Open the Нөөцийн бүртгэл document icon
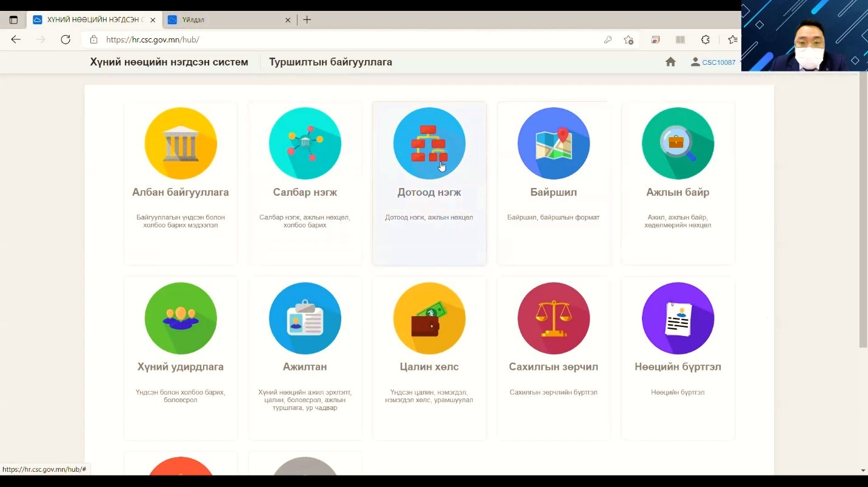Viewport: 868px width, 487px height. tap(678, 318)
